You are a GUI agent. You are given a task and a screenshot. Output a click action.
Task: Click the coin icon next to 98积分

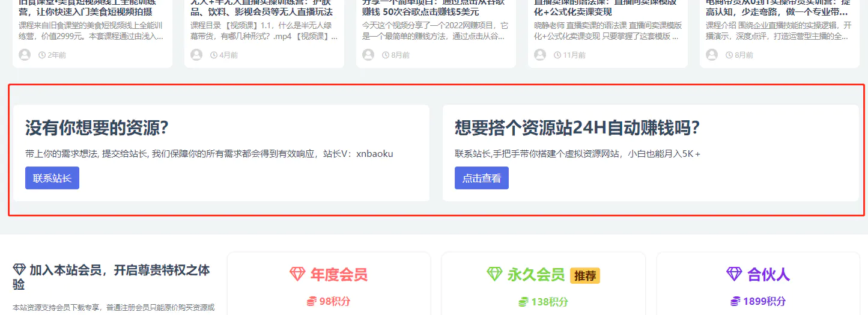[311, 301]
